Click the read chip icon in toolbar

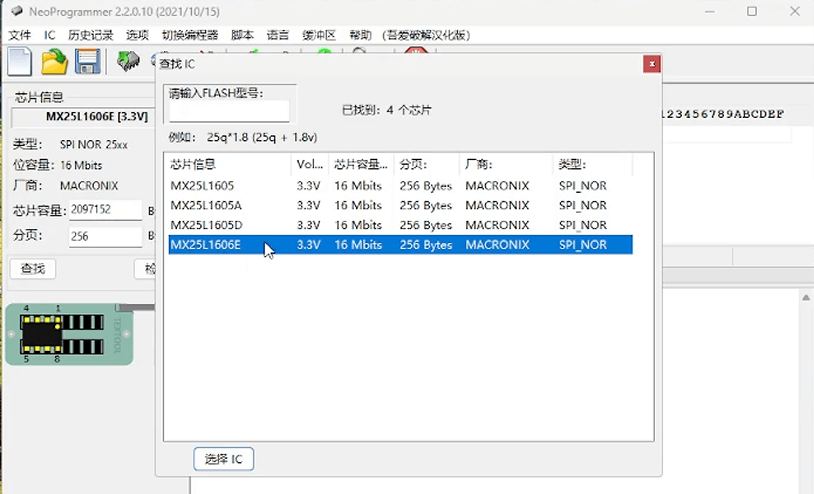point(128,62)
